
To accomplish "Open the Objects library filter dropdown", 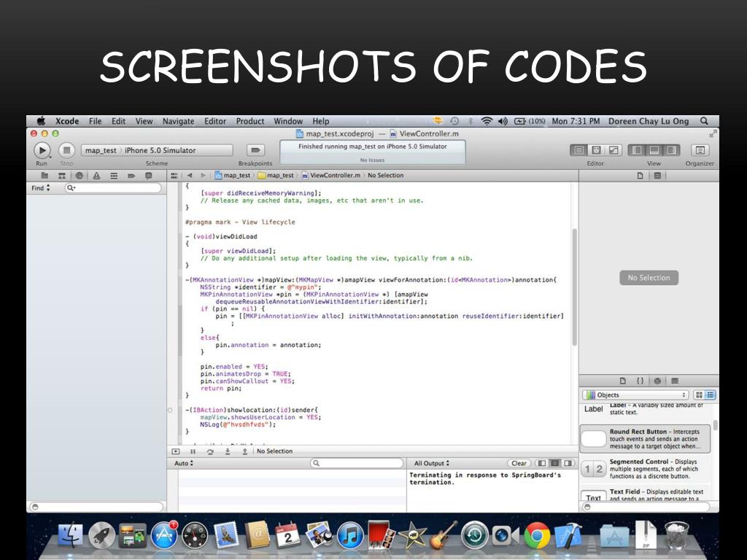I will [x=635, y=394].
